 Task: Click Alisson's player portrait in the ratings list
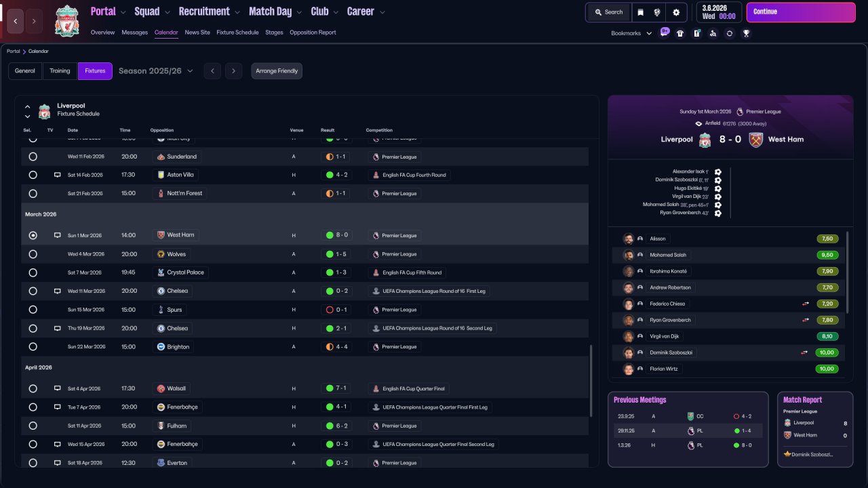pos(629,239)
